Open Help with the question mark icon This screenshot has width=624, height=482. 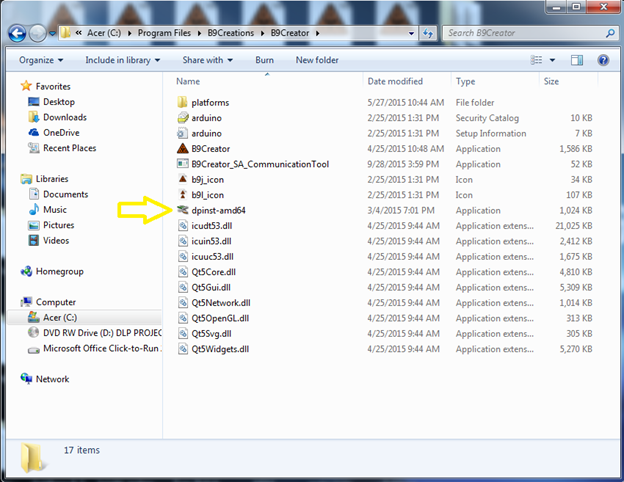pos(603,60)
